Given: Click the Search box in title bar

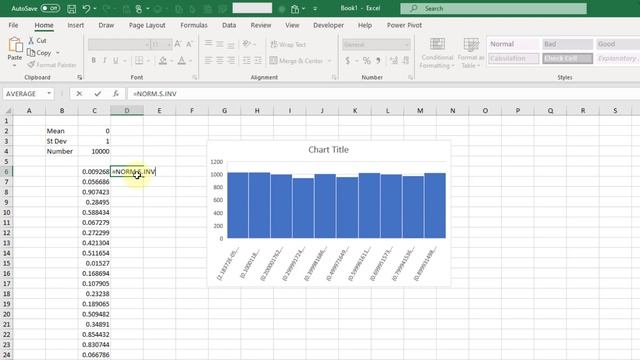Looking at the screenshot, I should [493, 8].
